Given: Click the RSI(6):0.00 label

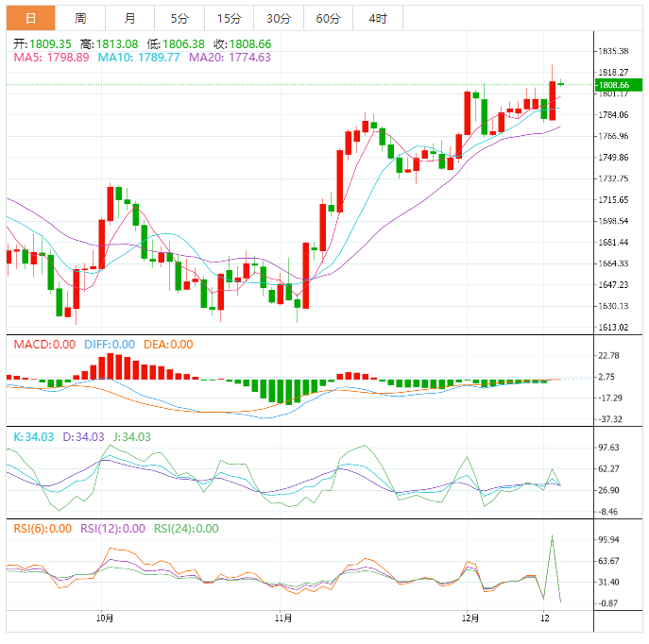Looking at the screenshot, I should point(43,529).
